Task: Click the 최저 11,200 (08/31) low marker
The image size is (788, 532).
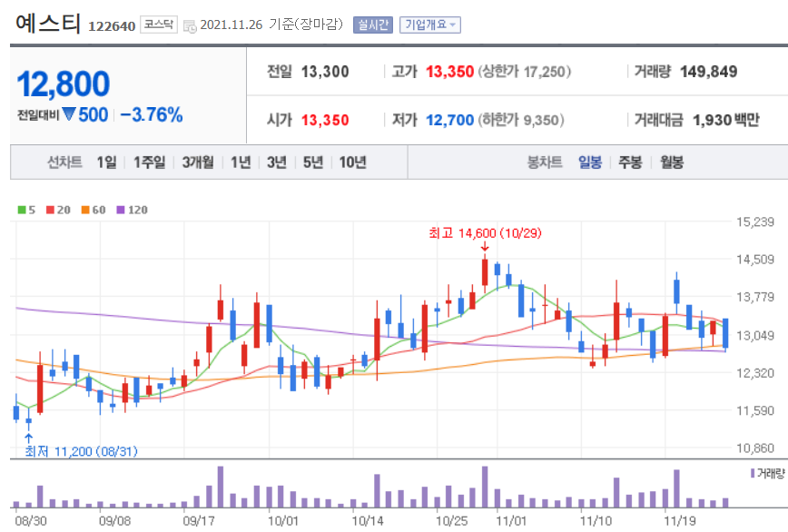Action: (x=81, y=451)
